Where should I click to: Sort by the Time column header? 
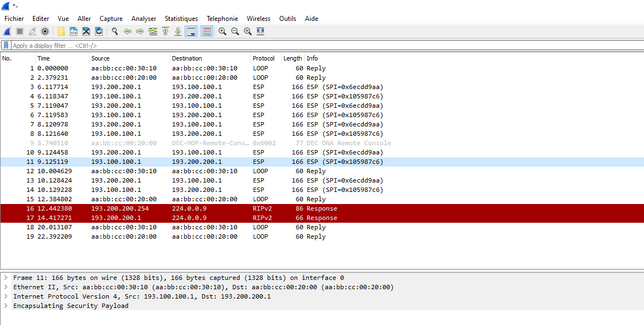[x=62, y=58]
